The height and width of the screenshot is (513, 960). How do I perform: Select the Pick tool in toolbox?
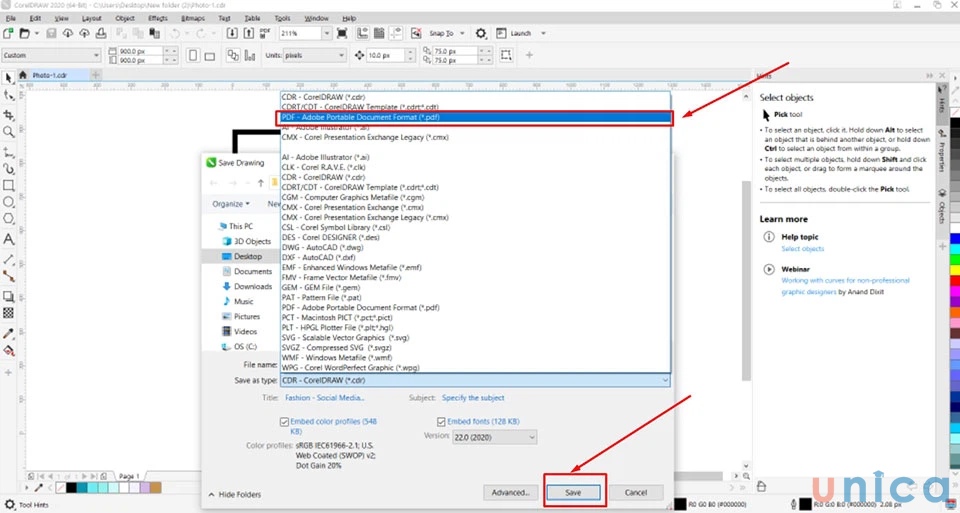[x=9, y=78]
